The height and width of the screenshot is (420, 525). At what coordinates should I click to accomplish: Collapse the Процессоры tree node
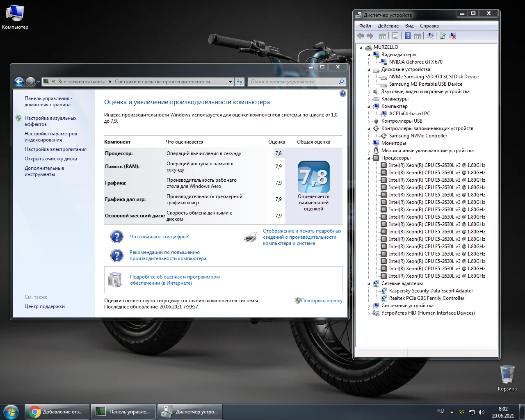pos(369,158)
